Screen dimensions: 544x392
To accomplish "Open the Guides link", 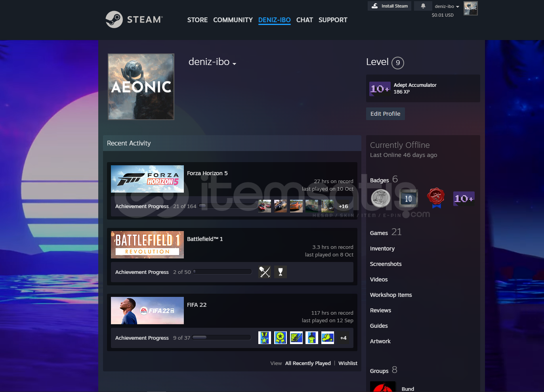I will click(379, 326).
